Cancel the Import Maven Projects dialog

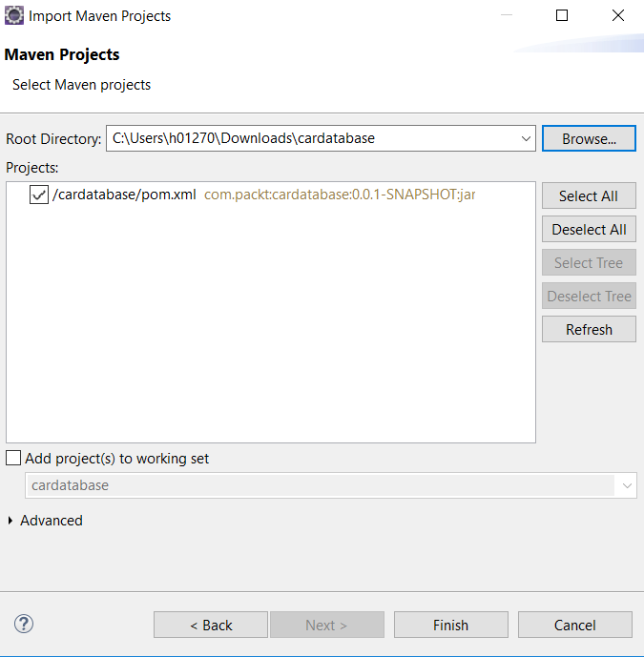[574, 625]
